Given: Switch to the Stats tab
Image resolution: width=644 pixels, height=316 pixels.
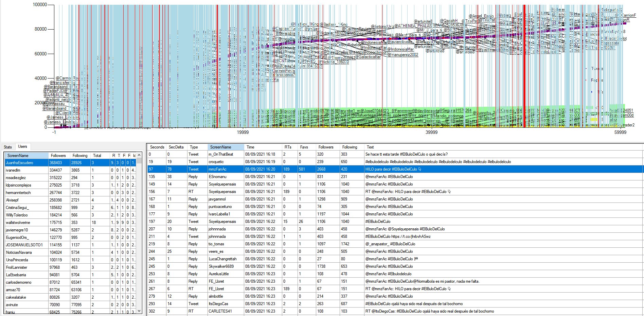Looking at the screenshot, I should [x=8, y=147].
